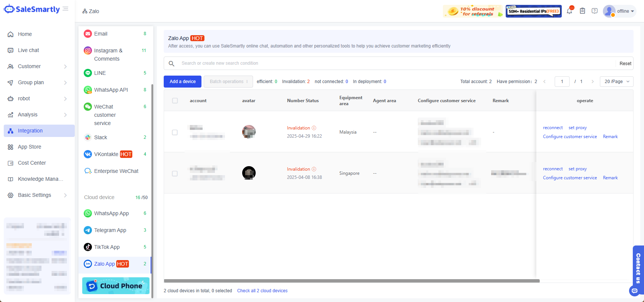Click the Add a device button

point(182,82)
